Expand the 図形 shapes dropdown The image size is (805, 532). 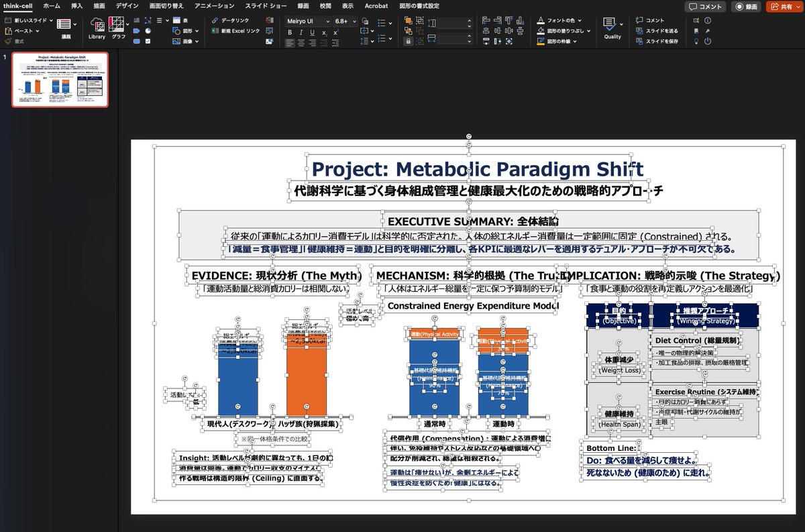197,31
